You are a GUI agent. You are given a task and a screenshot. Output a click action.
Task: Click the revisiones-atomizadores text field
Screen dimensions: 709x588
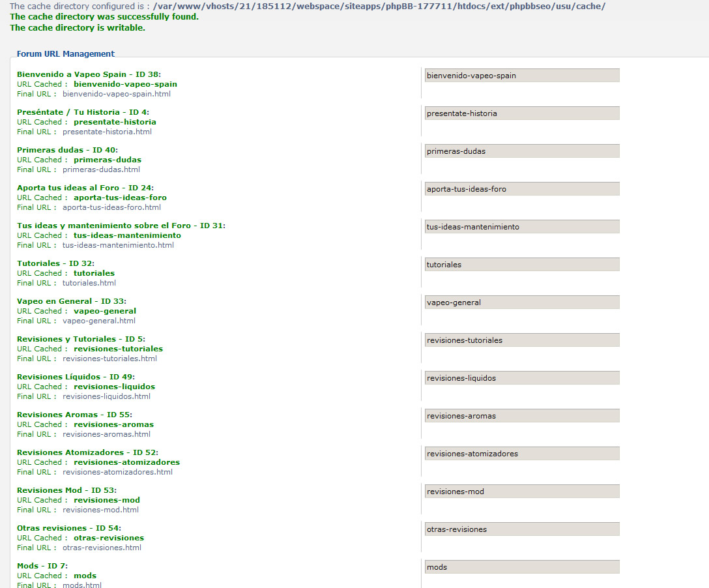(521, 454)
